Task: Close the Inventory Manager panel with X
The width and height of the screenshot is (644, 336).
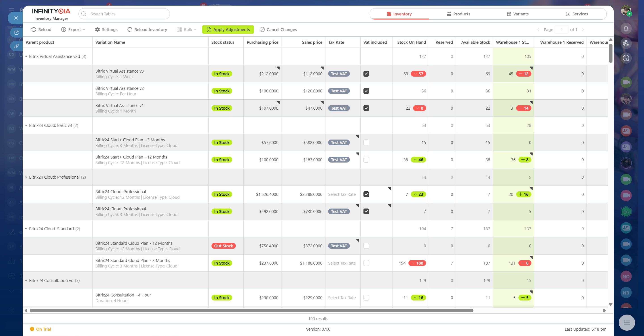Action: (16, 18)
